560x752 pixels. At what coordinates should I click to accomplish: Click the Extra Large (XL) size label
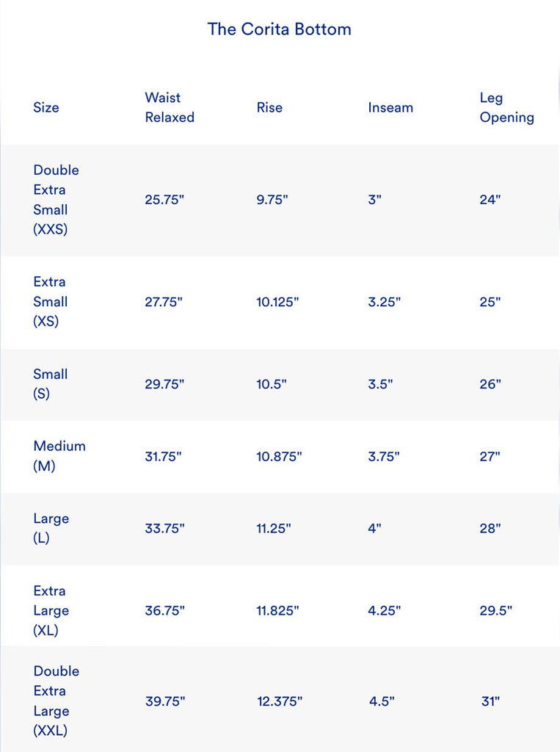(x=50, y=610)
